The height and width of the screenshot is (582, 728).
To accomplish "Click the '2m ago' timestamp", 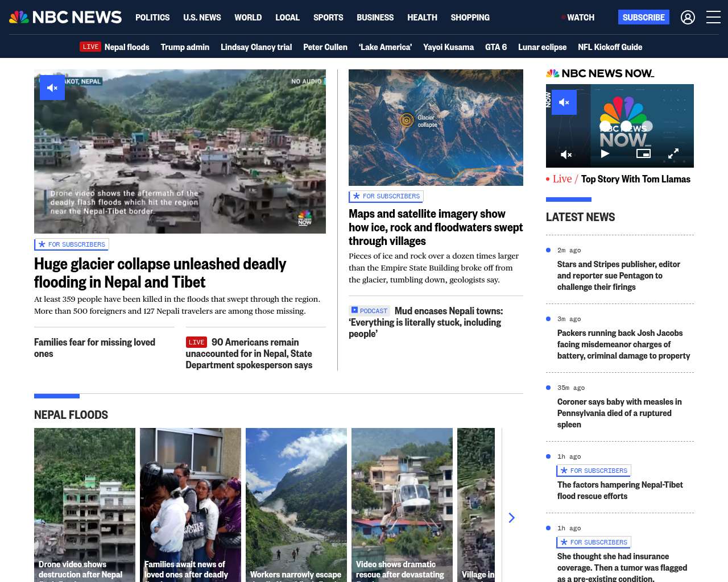I will 569,250.
